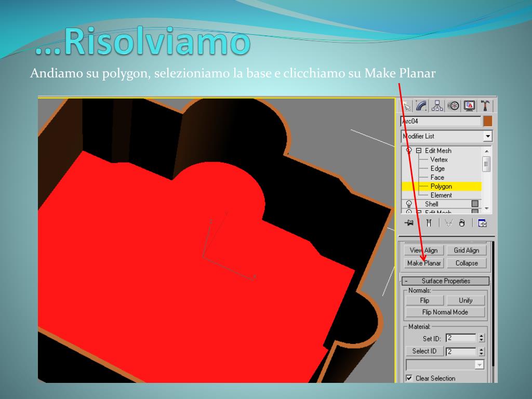
Task: Click the orange object color swatch
Action: tap(487, 121)
